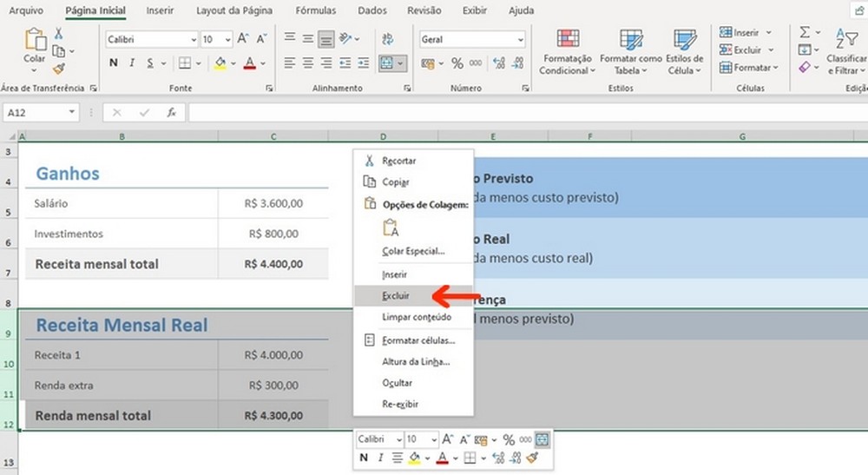Viewport: 868px width, 475px height.
Task: Click the Colar paste icon in the ribbon
Action: pos(35,40)
